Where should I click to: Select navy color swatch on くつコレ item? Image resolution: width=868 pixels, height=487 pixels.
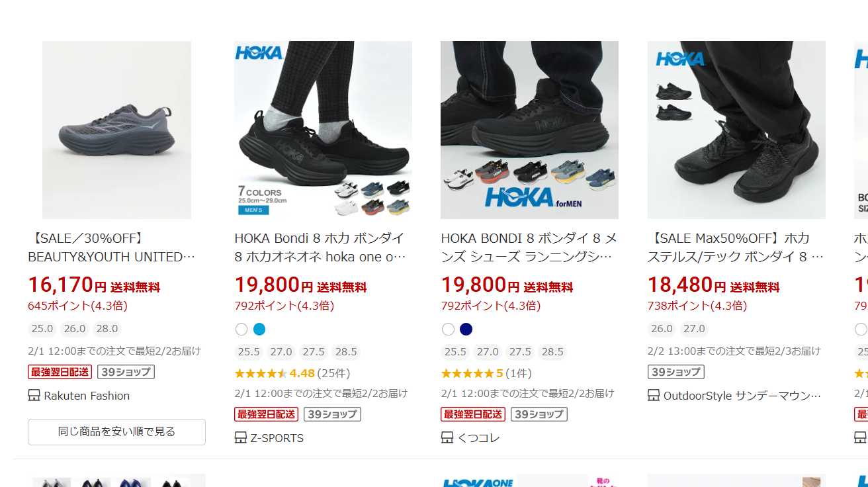[x=466, y=329]
